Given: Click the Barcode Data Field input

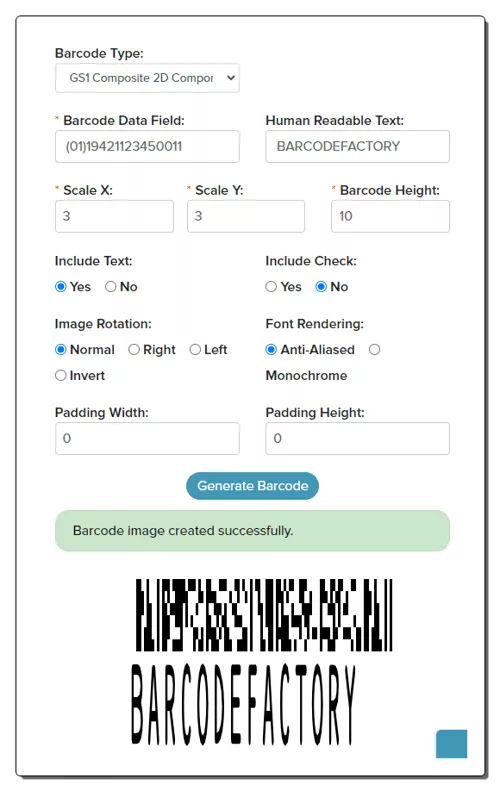Looking at the screenshot, I should point(147,146).
